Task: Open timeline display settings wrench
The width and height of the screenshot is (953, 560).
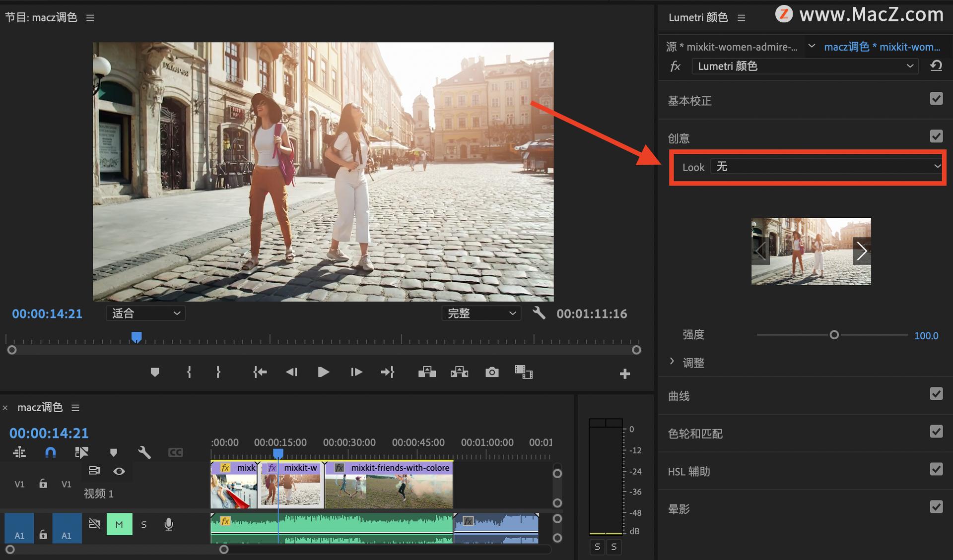Action: 144,452
